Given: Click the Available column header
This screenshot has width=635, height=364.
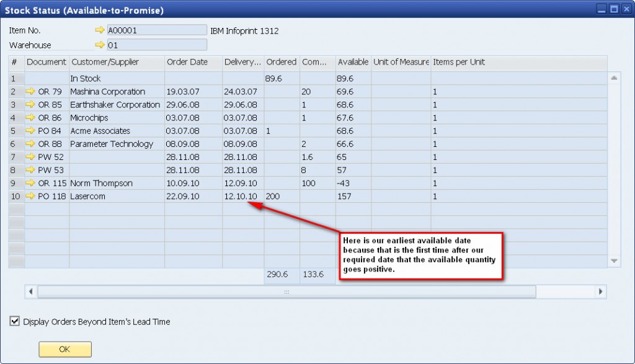Looking at the screenshot, I should pyautogui.click(x=353, y=62).
